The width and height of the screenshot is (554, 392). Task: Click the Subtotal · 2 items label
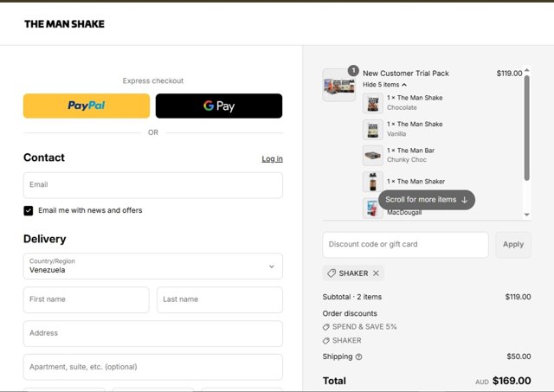(x=352, y=297)
